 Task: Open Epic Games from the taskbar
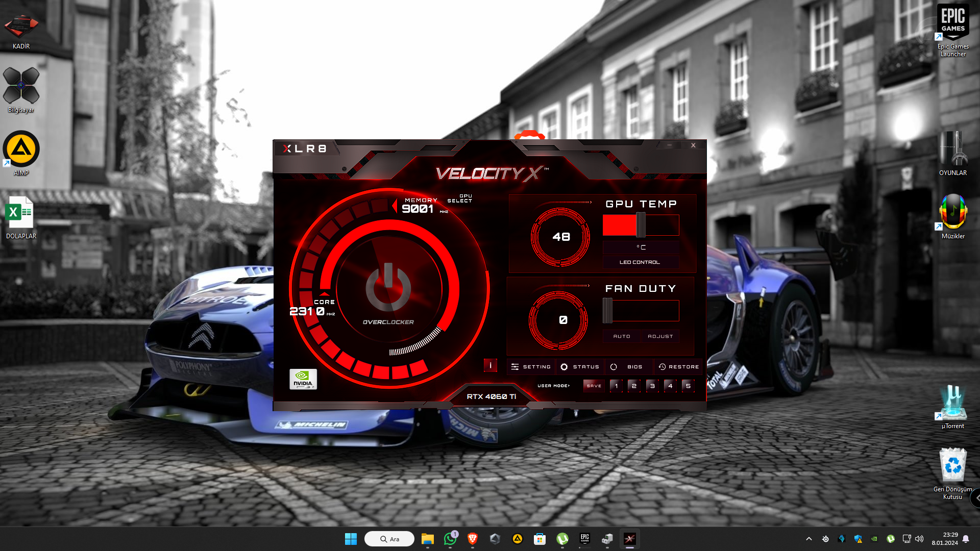pos(585,539)
